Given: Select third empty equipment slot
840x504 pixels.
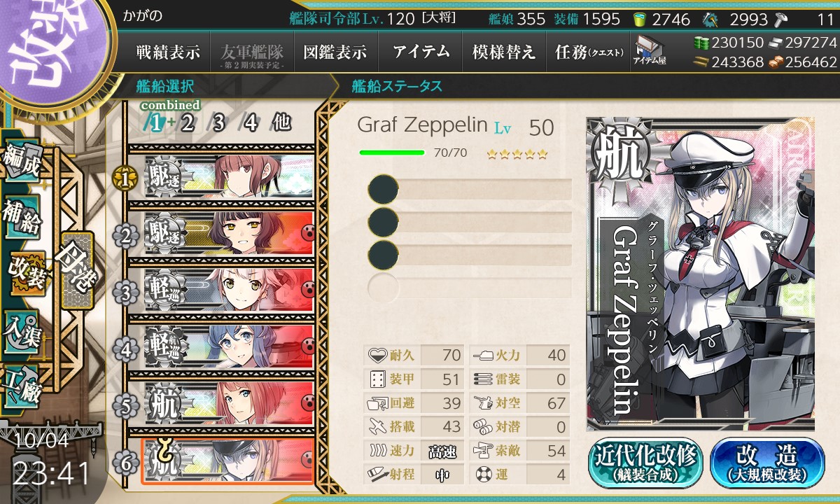Looking at the screenshot, I should click(470, 254).
